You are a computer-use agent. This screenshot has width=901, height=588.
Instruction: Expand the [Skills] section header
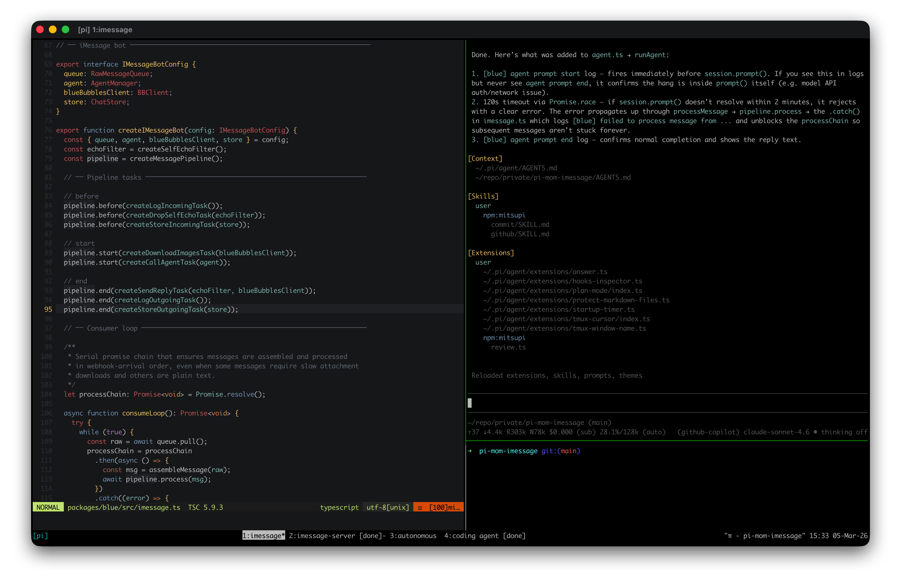[x=483, y=196]
